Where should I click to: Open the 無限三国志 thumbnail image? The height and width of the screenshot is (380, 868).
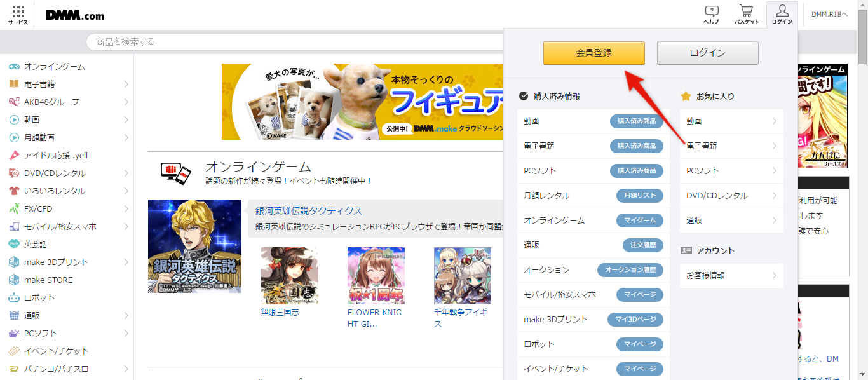pos(290,276)
